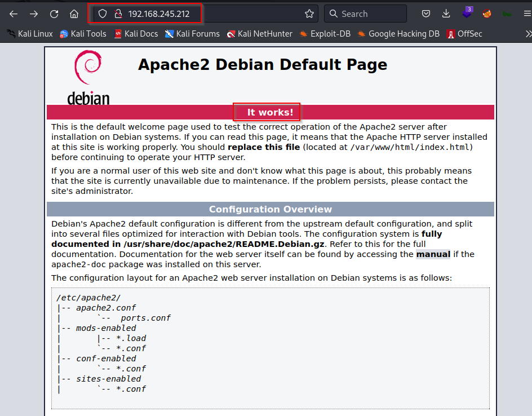The width and height of the screenshot is (532, 416).
Task: Open the FoxyProxy extension icon
Action: 487,14
